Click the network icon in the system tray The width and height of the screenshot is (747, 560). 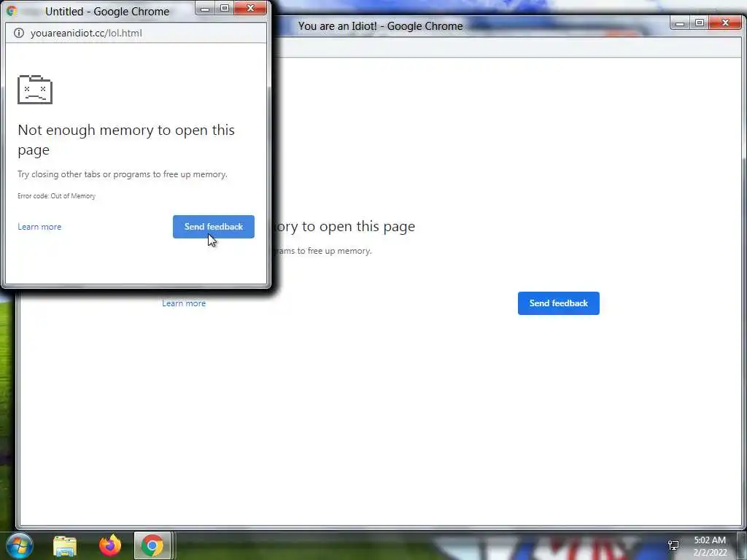673,545
